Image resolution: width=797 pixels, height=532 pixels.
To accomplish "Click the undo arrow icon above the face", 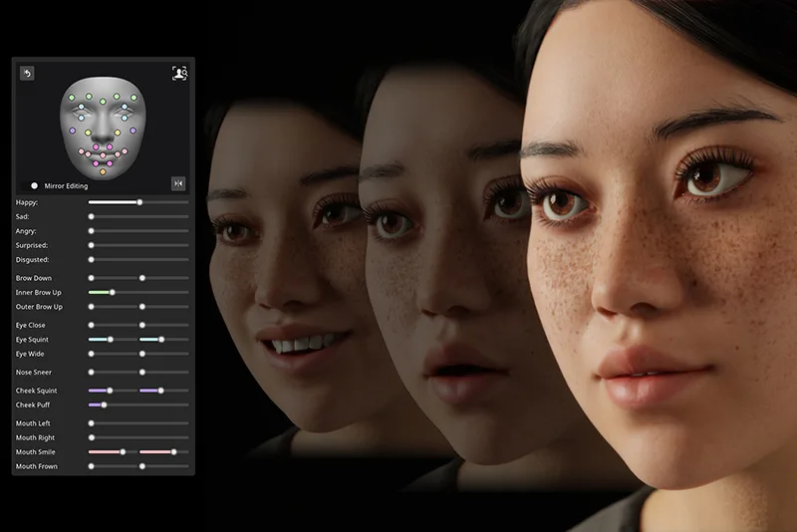I will coord(27,73).
